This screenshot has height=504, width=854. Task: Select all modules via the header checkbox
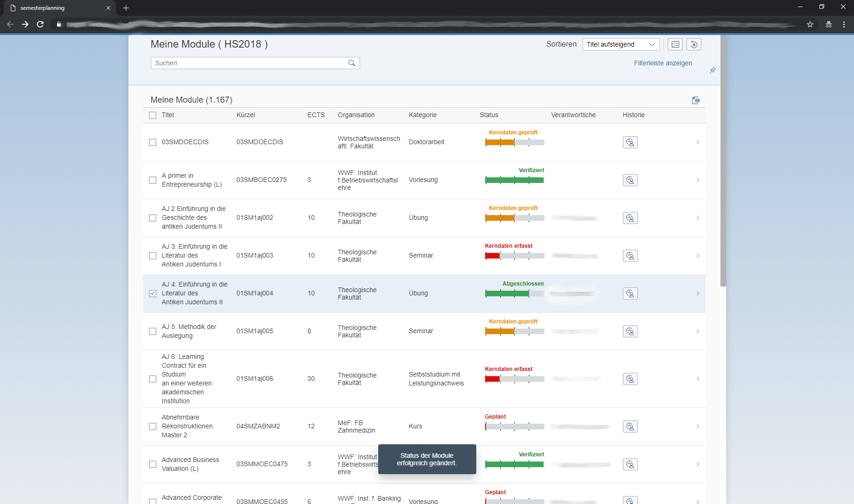pos(153,115)
